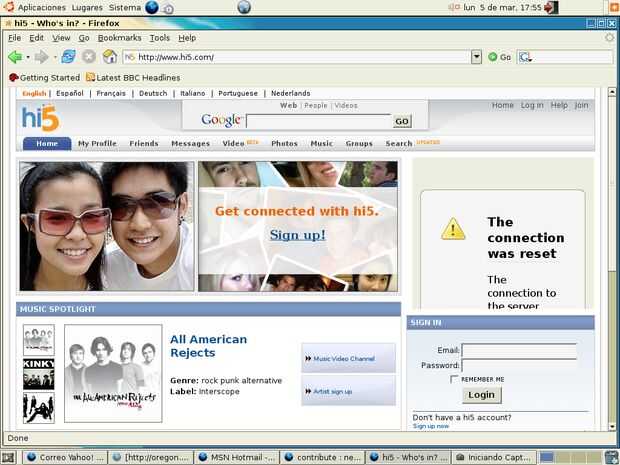Click the grey Forward arrow button
Image resolution: width=620 pixels, height=465 pixels.
pyautogui.click(x=41, y=57)
